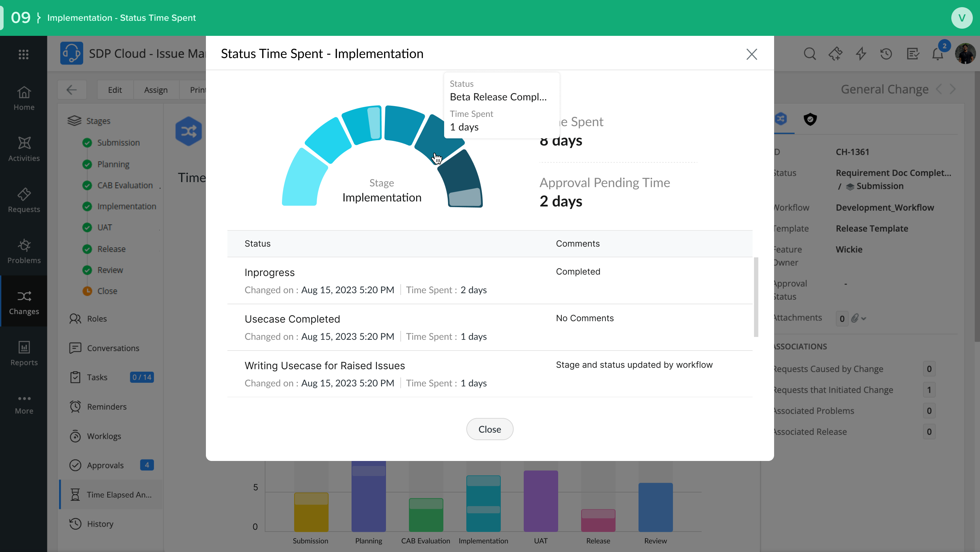Screen dimensions: 980x552
Task: Click the Stages header layers icon
Action: tap(74, 120)
